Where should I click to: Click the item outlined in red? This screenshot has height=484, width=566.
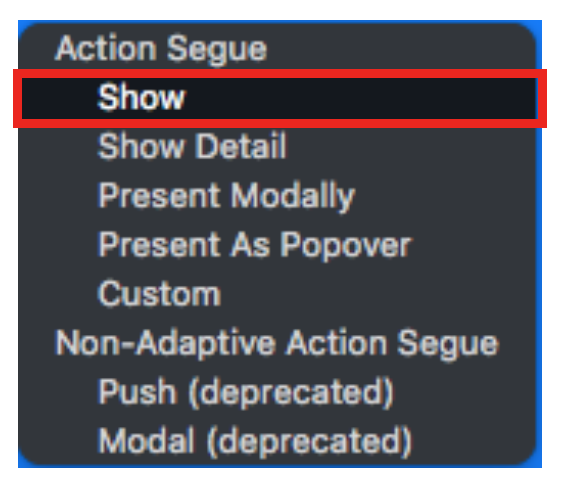tap(280, 98)
